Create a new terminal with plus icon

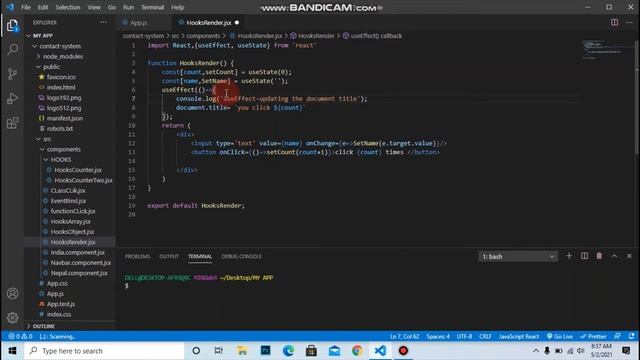coord(569,256)
